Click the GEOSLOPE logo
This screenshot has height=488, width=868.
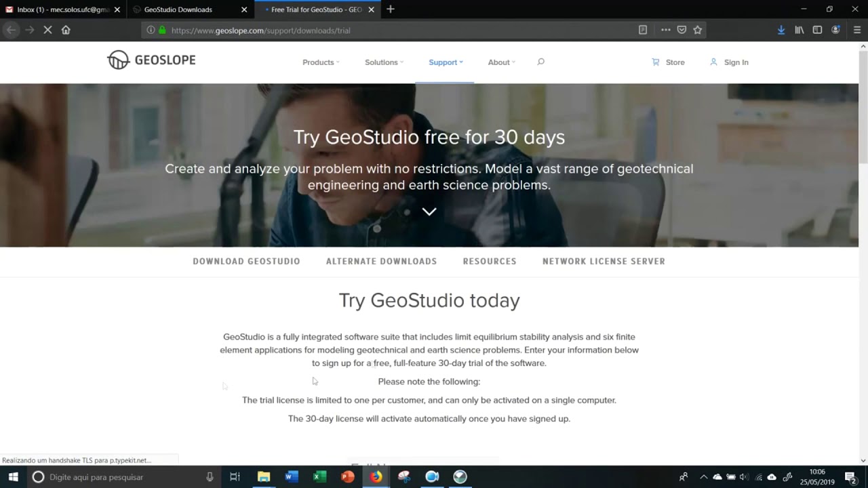(x=151, y=60)
